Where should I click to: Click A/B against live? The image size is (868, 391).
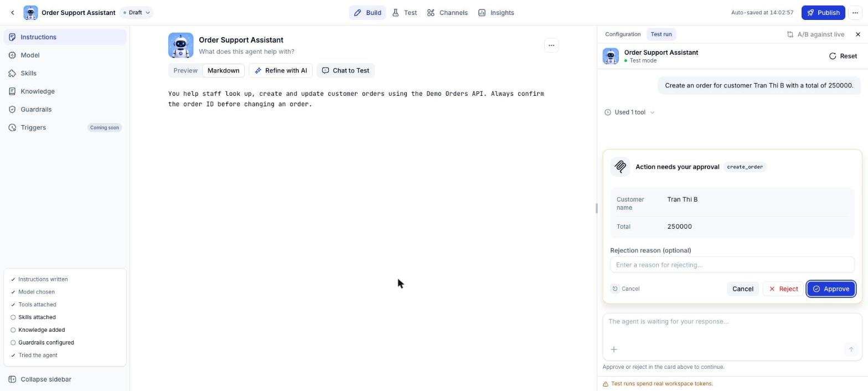point(815,34)
